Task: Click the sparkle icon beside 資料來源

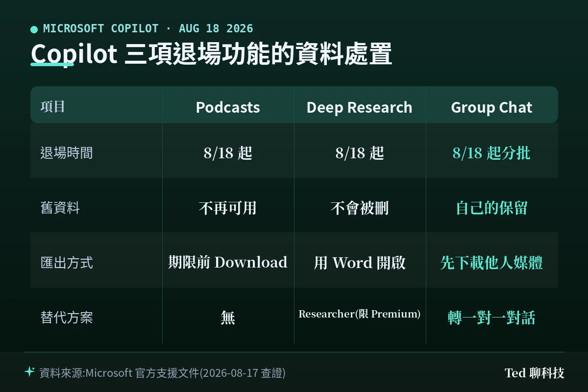Action: 29,372
